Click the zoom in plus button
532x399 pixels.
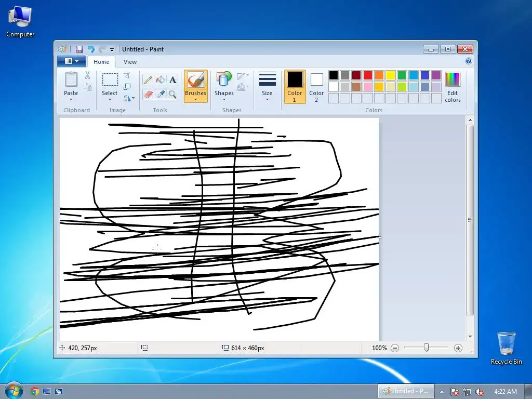tap(458, 348)
